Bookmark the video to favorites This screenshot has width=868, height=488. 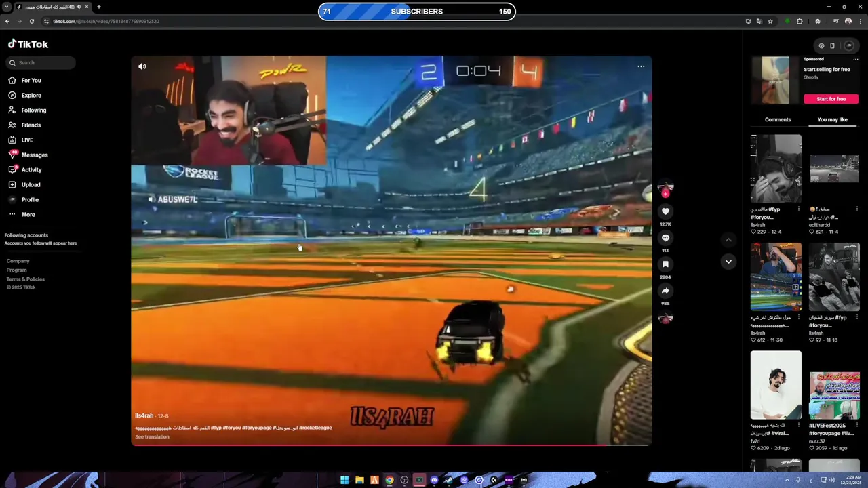[x=665, y=264]
